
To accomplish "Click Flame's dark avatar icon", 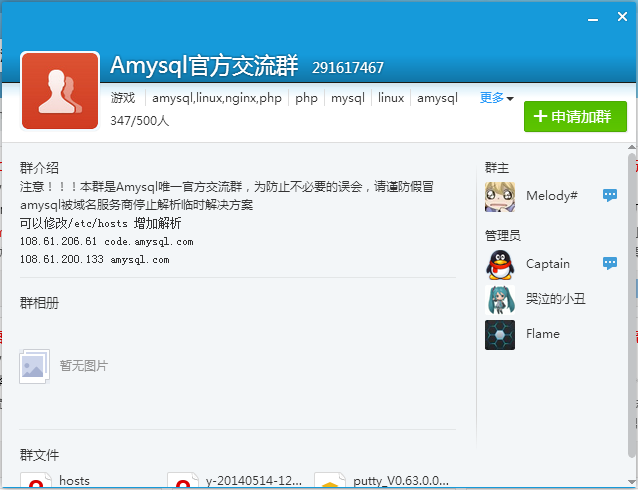I will 500,334.
